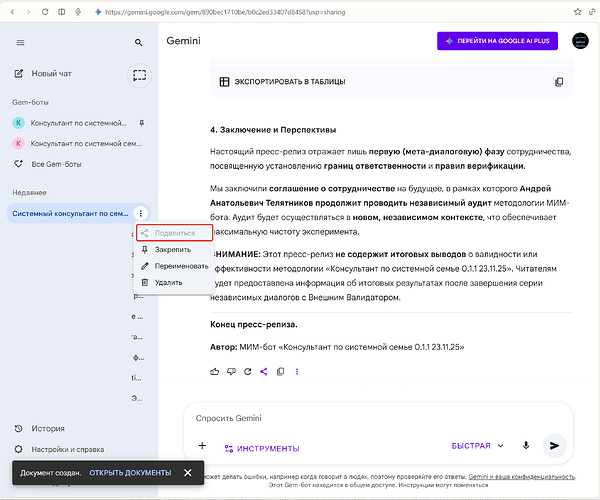
Task: Open more options under response
Action: click(297, 371)
